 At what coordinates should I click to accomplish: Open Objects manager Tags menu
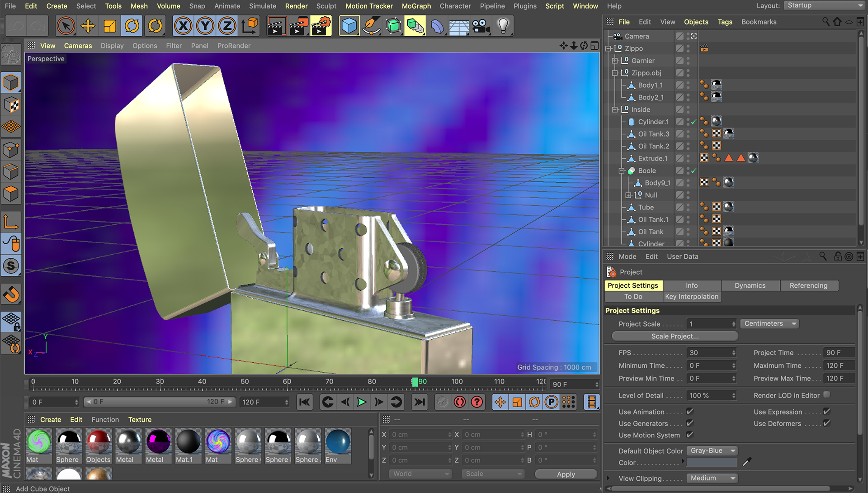pos(725,22)
